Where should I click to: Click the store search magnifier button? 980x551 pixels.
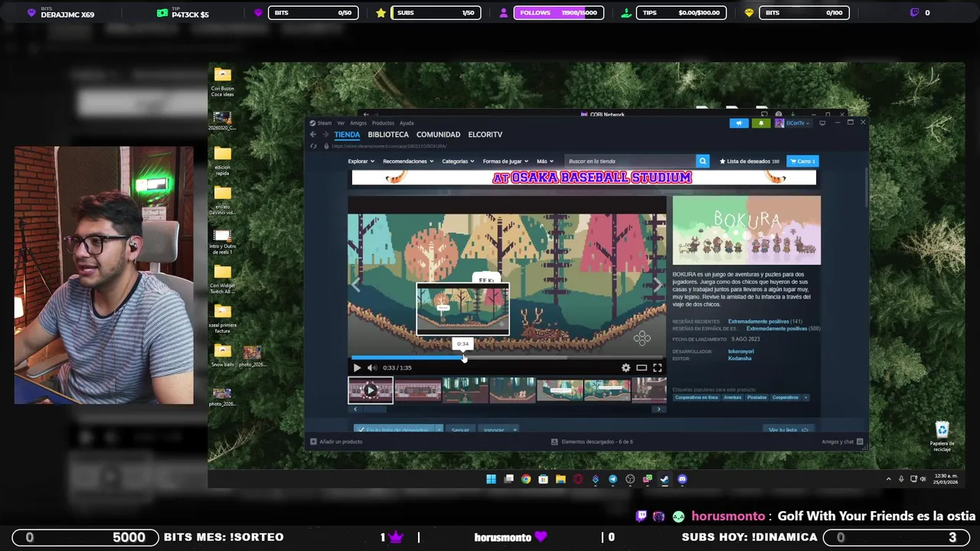[x=702, y=161]
